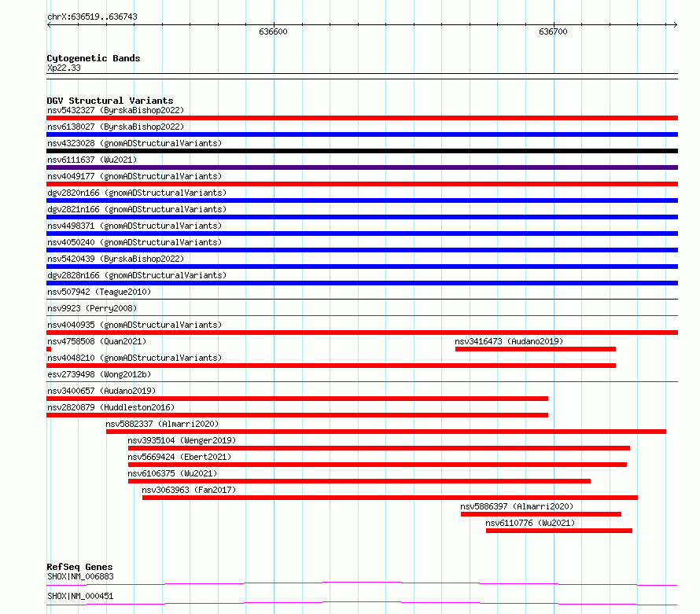The width and height of the screenshot is (700, 614).
Task: Click the dgv2821n166 variant label
Action: tap(137, 209)
